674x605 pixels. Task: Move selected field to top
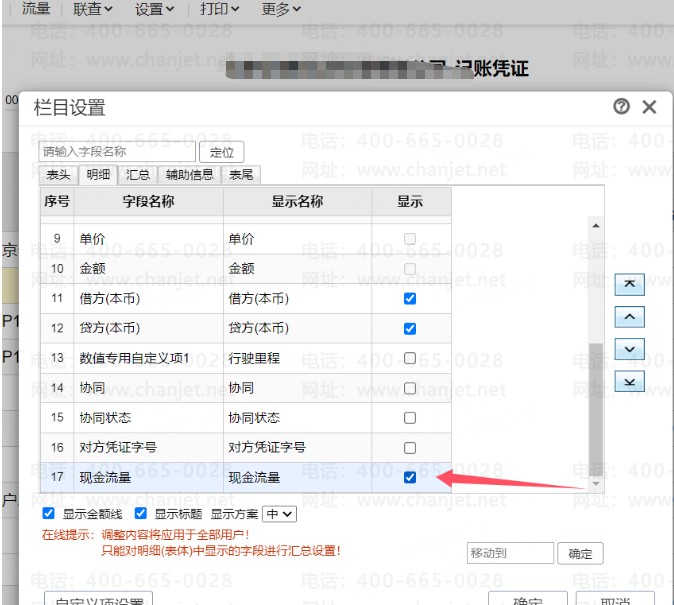click(629, 284)
